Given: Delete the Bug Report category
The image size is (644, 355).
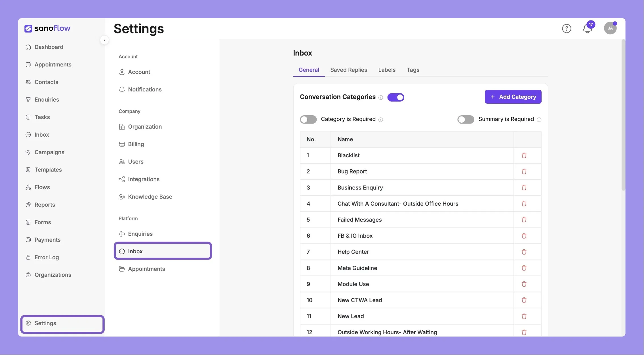Looking at the screenshot, I should coord(524,172).
